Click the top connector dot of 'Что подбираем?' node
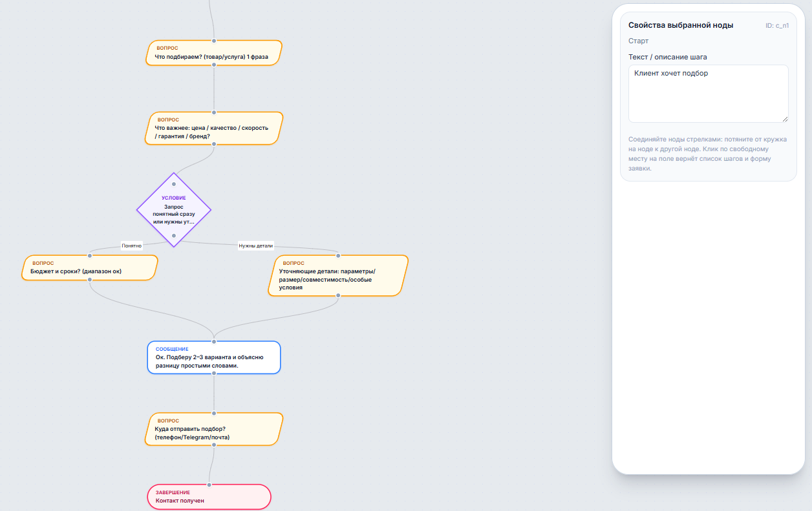812x511 pixels. (x=214, y=41)
